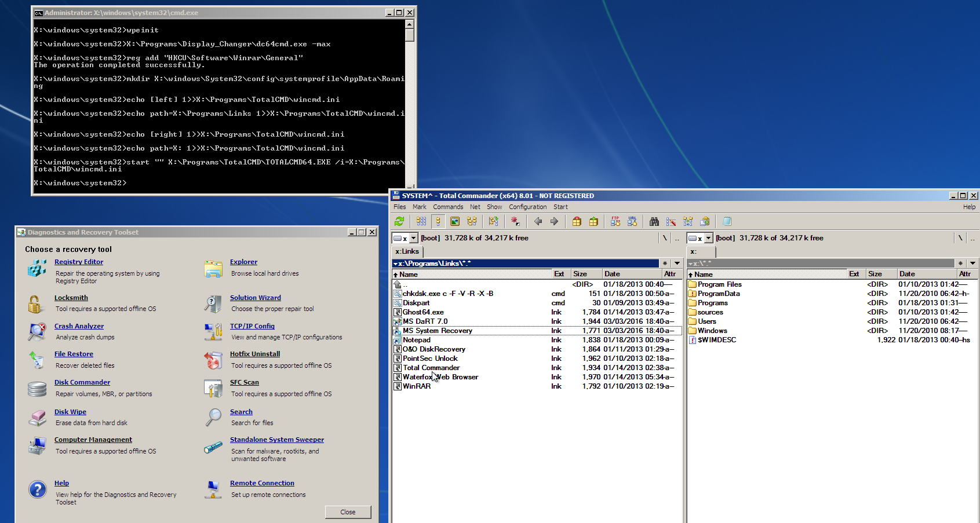This screenshot has width=980, height=523.
Task: Select the x:Links tab in left panel
Action: pos(407,251)
